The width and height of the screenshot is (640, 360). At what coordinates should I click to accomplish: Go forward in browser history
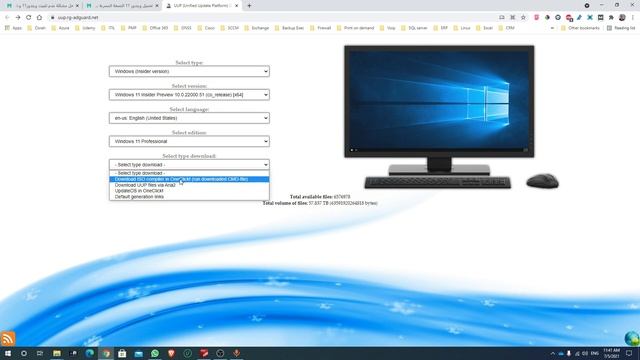point(18,18)
